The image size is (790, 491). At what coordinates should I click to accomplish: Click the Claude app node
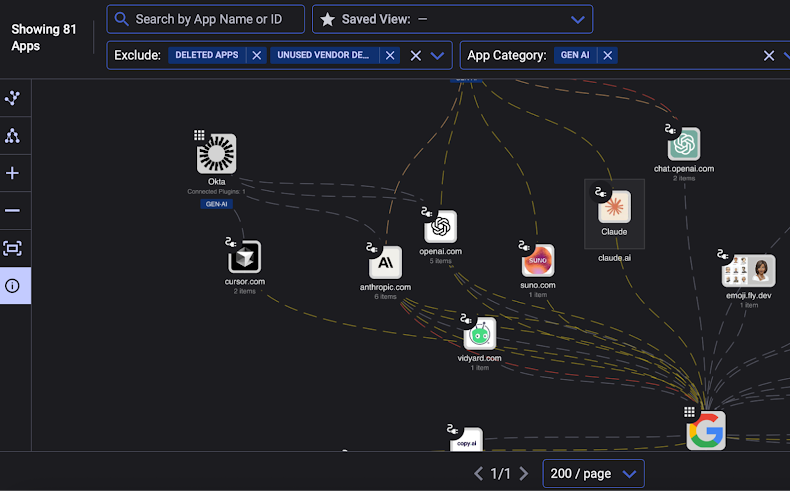tap(614, 208)
